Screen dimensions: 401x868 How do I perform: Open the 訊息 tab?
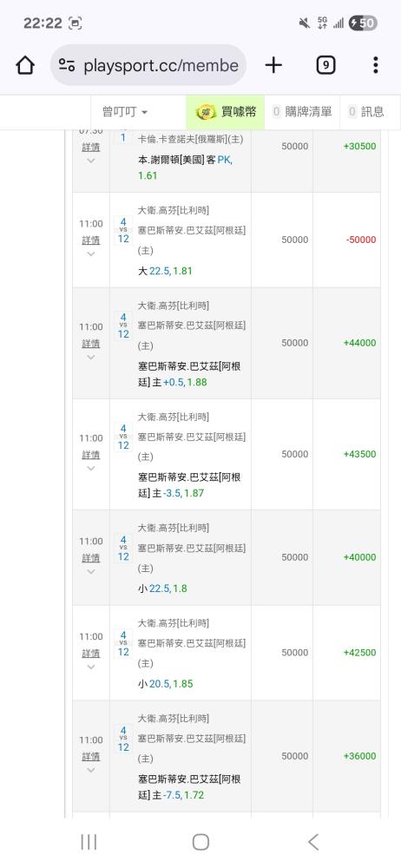point(366,112)
